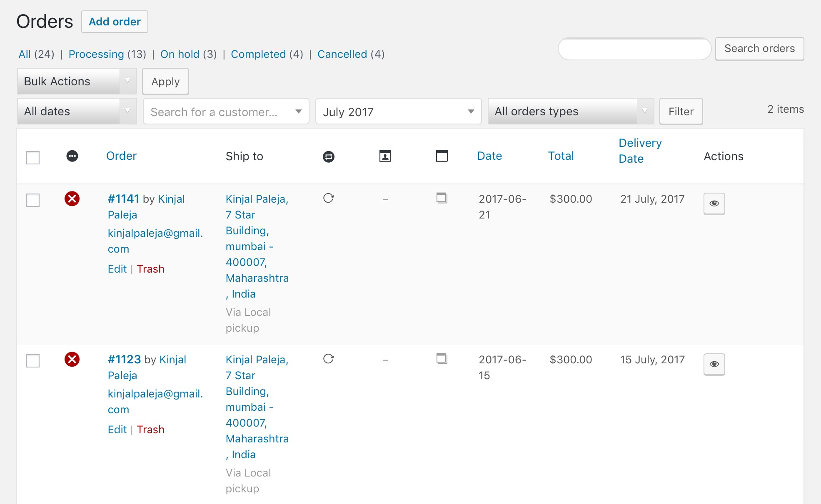
Task: Click the Filter button
Action: click(681, 112)
